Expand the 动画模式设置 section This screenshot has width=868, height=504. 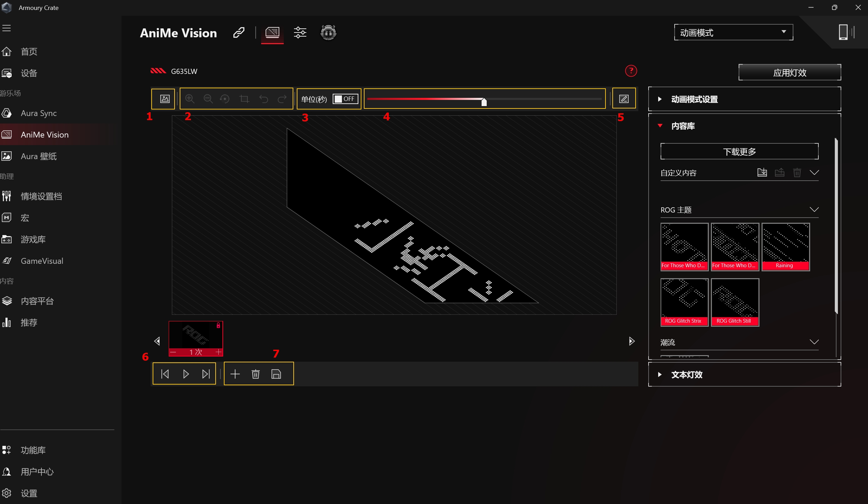(744, 99)
